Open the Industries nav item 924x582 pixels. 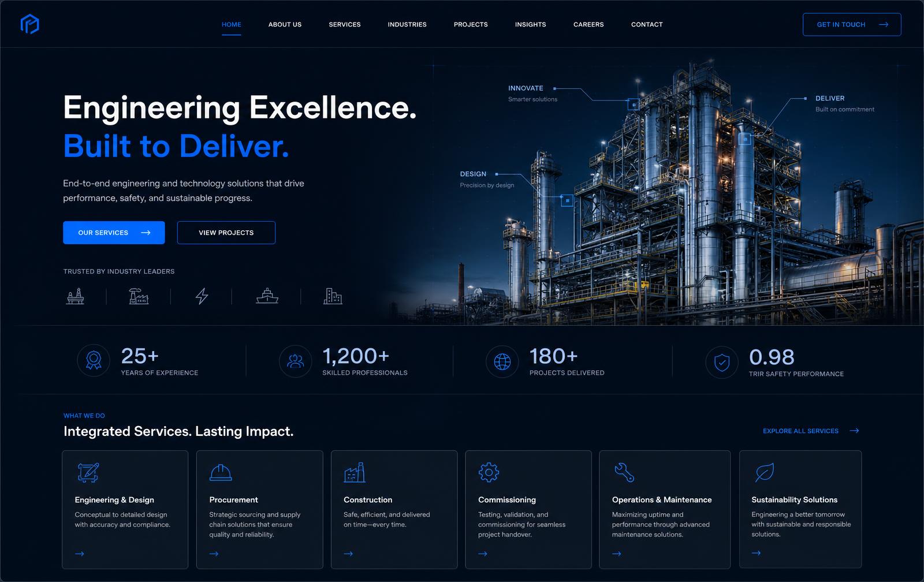pos(407,24)
